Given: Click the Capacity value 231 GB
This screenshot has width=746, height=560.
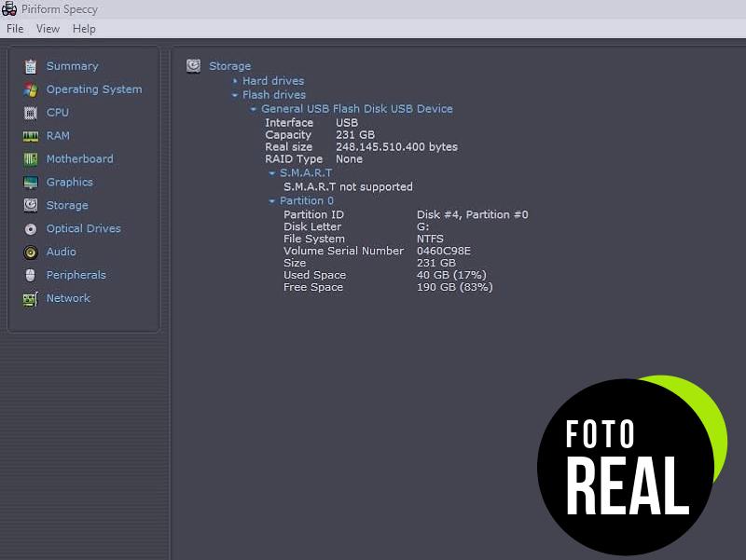Looking at the screenshot, I should [x=355, y=134].
